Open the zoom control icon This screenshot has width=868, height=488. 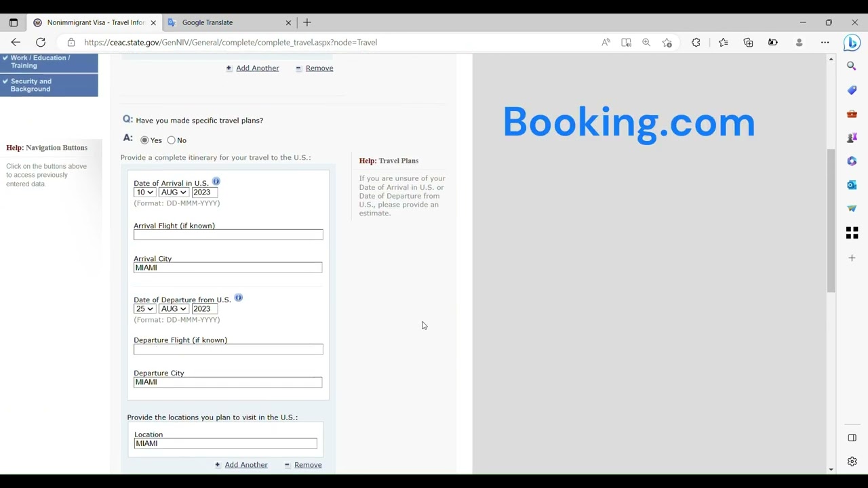click(x=646, y=42)
